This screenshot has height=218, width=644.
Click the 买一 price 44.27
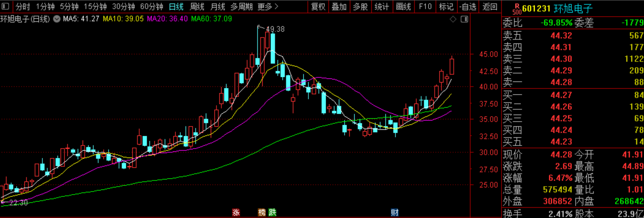[x=561, y=95]
